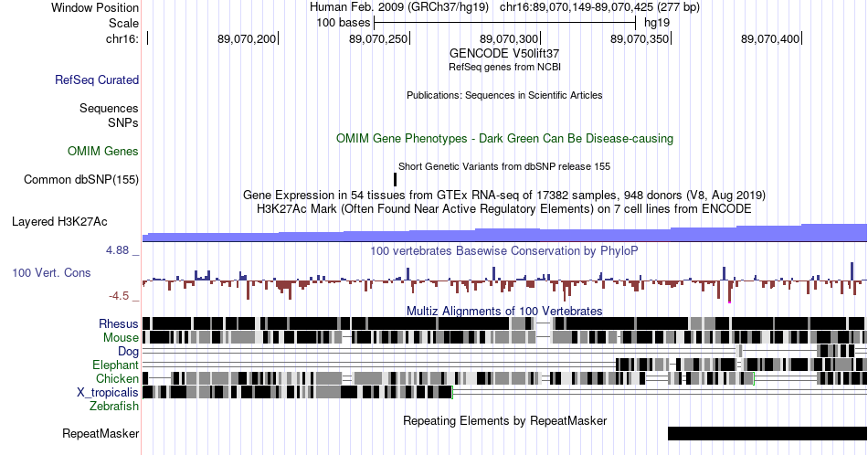Image resolution: width=868 pixels, height=455 pixels.
Task: Click the 100 vertebrates Basewise Conservation title
Action: pyautogui.click(x=503, y=250)
